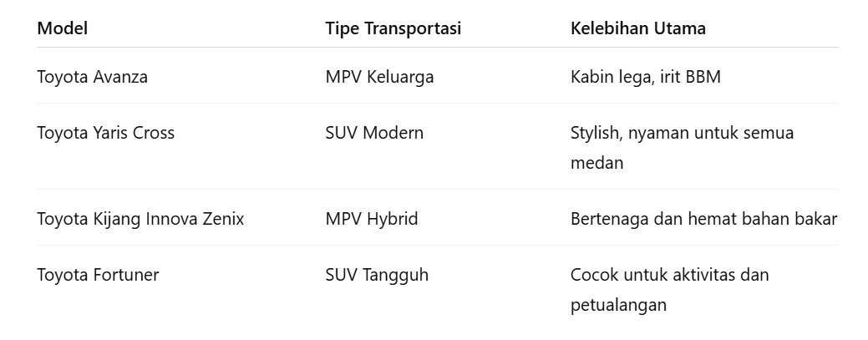Click the SUV Modern type cell
This screenshot has height=340, width=868.
(x=374, y=133)
